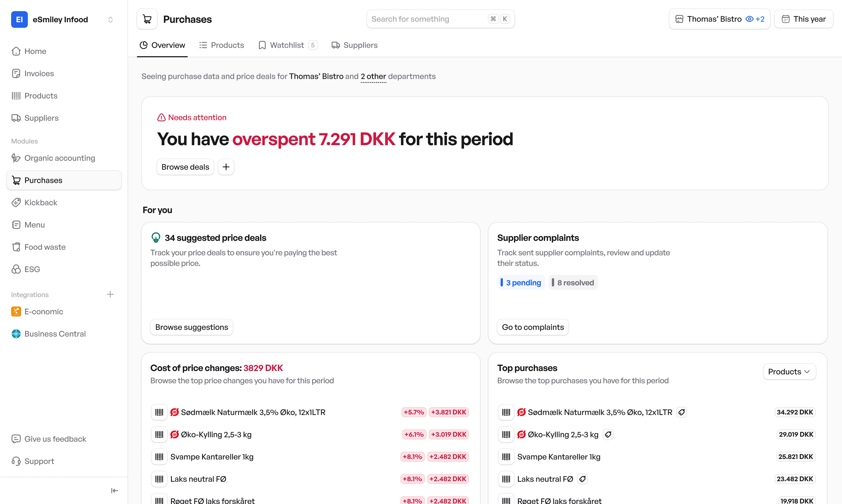Click the Browse deals button
This screenshot has height=504, width=842.
[x=185, y=167]
